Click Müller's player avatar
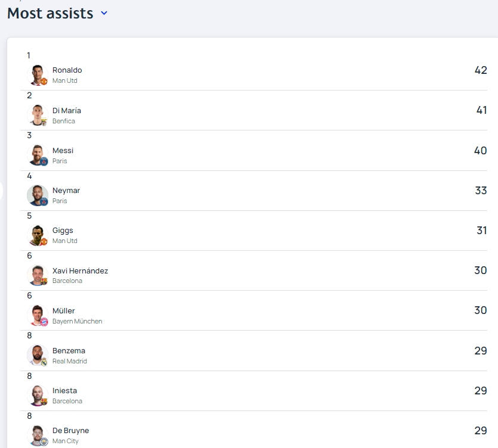 pos(37,315)
